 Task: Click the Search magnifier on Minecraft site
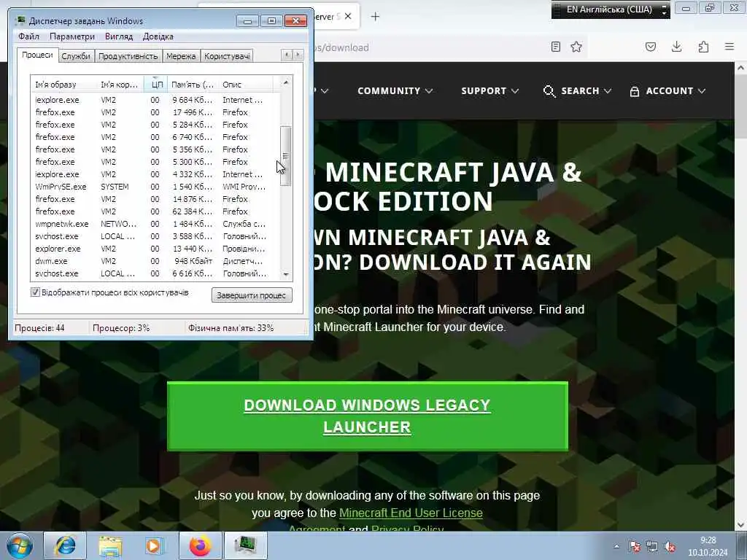click(549, 91)
